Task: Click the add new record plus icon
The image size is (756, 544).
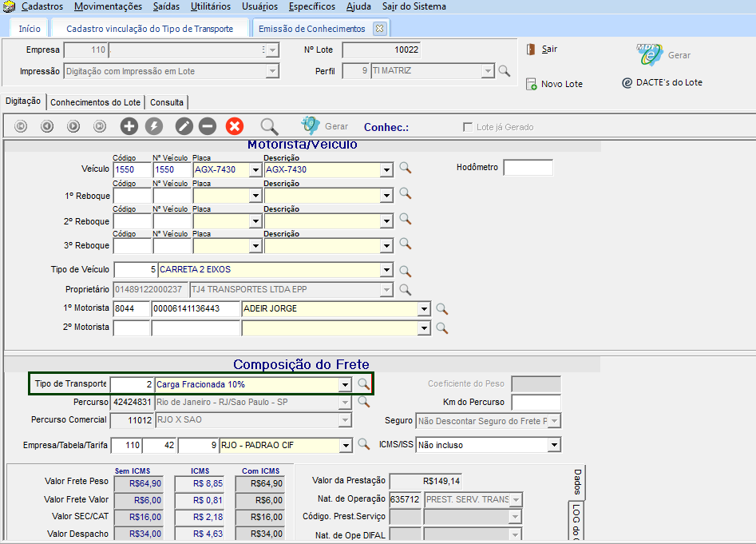Action: click(129, 126)
